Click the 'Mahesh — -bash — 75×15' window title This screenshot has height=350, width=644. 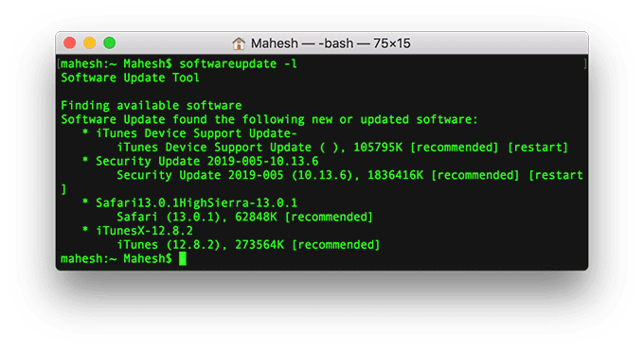point(331,44)
